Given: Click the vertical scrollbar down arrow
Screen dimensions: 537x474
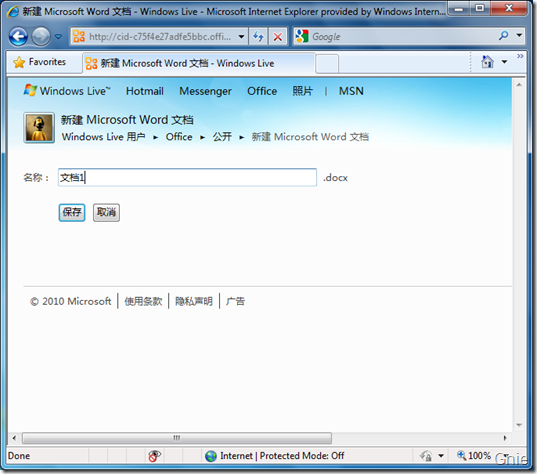Looking at the screenshot, I should point(519,425).
